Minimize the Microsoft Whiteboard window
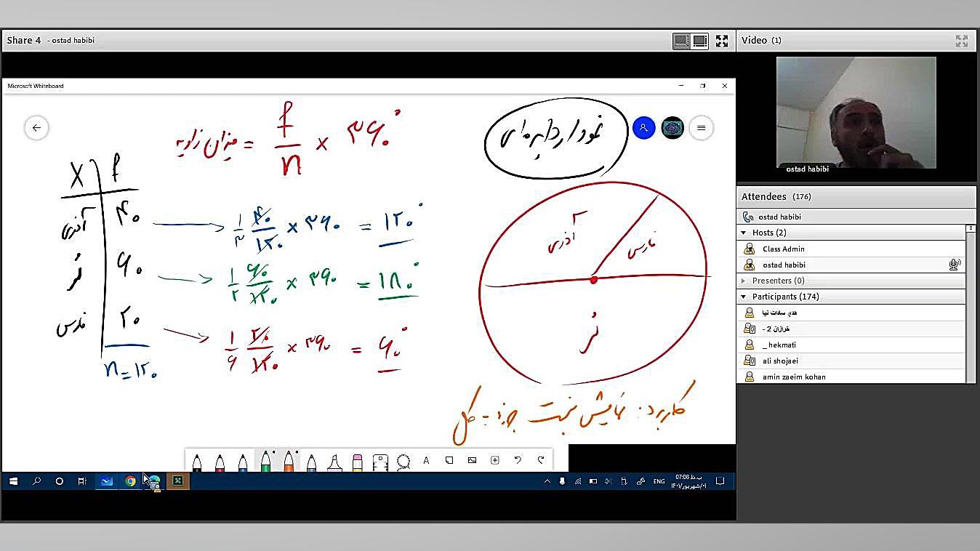 [681, 86]
